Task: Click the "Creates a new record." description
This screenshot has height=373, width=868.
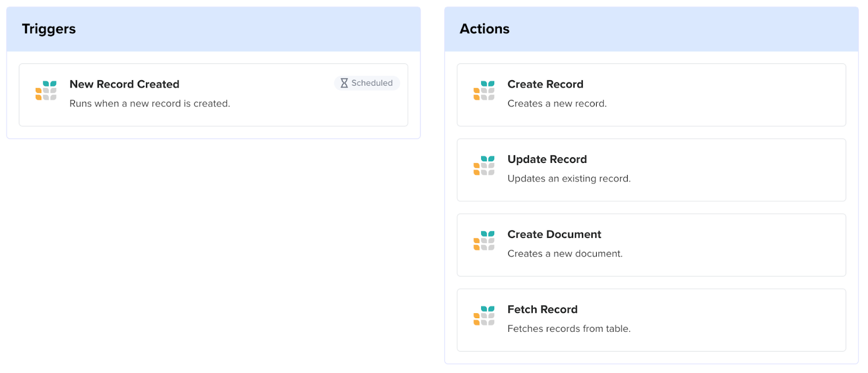Action: (557, 104)
